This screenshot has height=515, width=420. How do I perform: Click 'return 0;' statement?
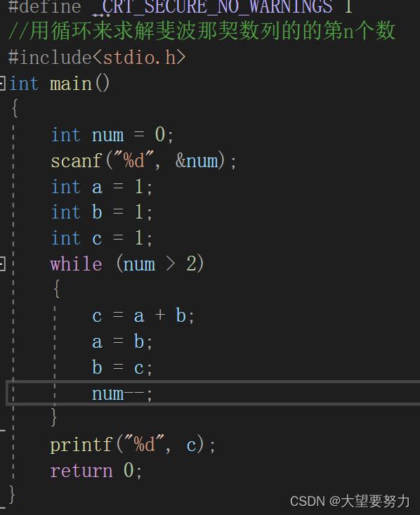point(96,470)
